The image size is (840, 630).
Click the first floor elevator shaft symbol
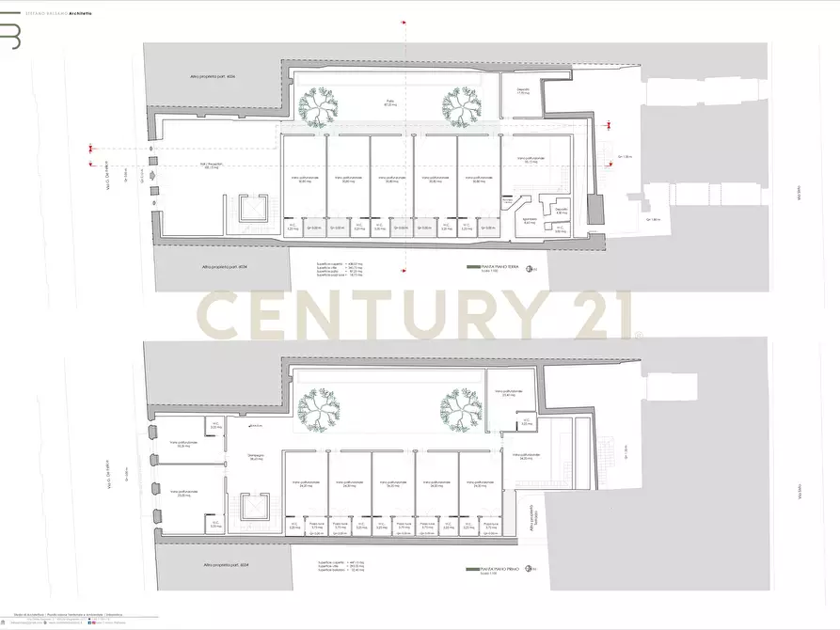pos(251,510)
